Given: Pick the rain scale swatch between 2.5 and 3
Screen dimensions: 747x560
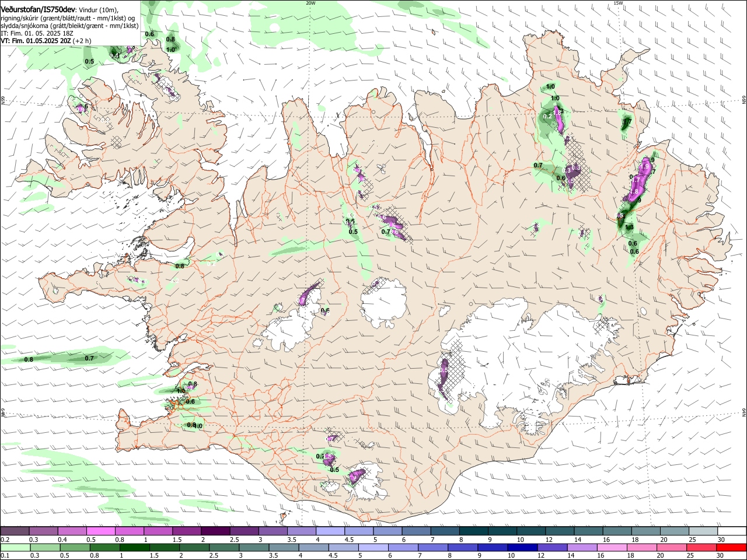Looking at the screenshot, I should pos(224,548).
